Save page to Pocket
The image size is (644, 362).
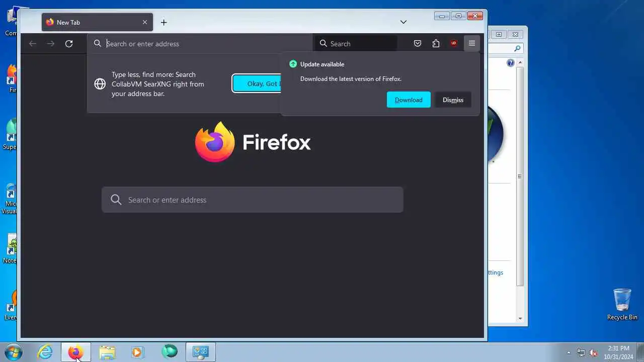point(418,43)
